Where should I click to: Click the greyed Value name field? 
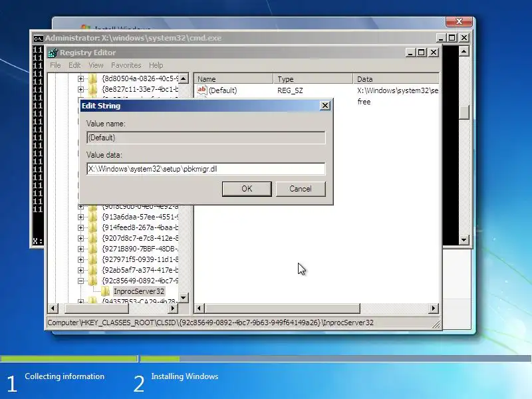pyautogui.click(x=206, y=138)
